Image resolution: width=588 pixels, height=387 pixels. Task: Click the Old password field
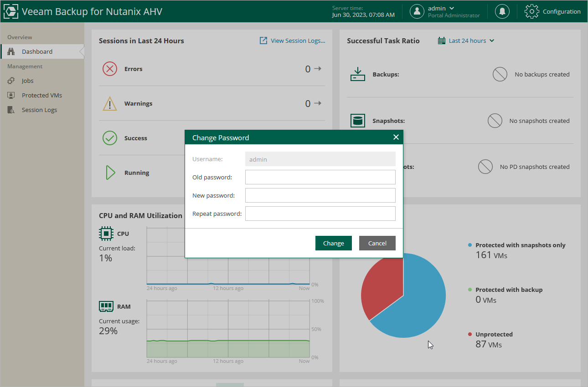point(320,177)
